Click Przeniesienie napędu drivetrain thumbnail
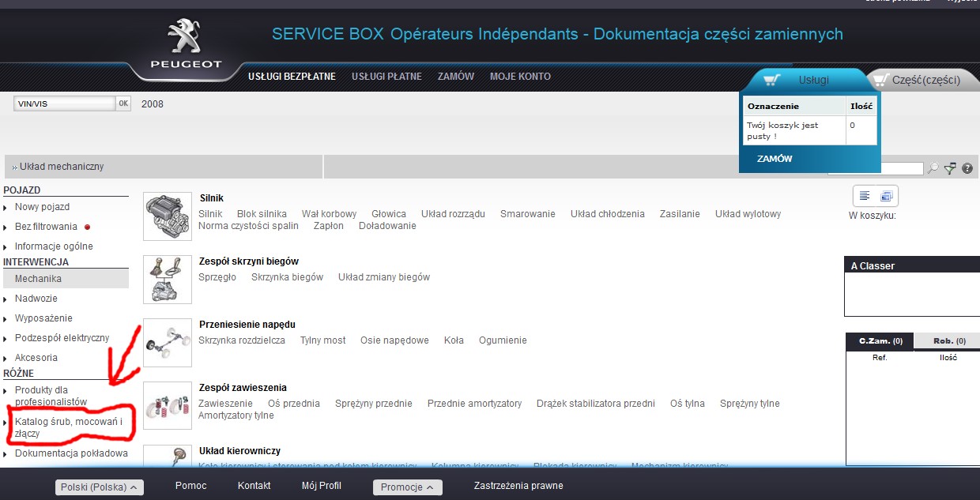The height and width of the screenshot is (500, 980). click(x=168, y=343)
